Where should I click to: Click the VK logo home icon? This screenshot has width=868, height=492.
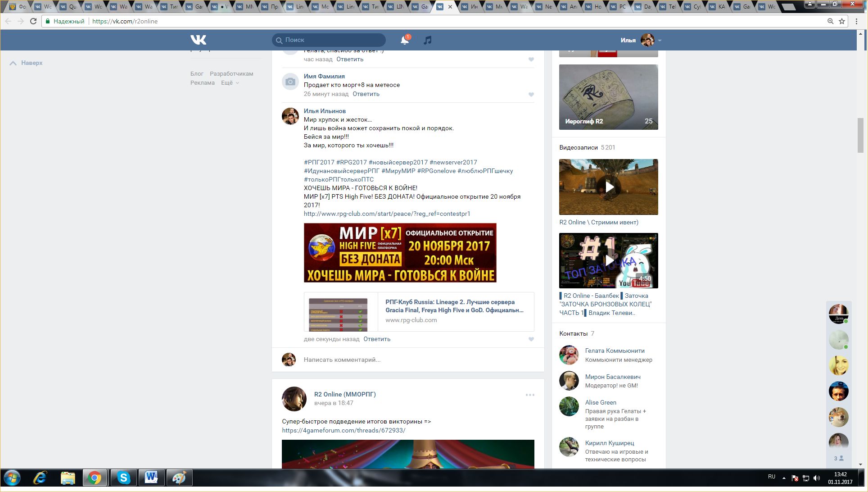tap(198, 40)
